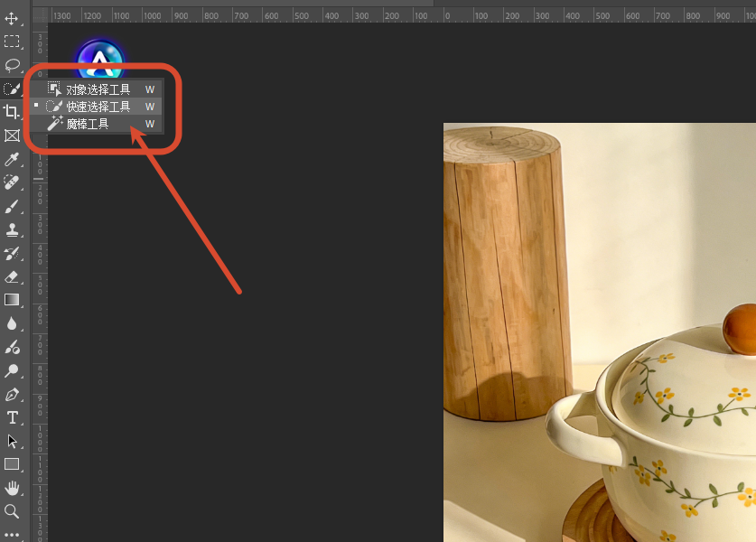Select the Eyedropper tool
The width and height of the screenshot is (756, 542).
(12, 159)
